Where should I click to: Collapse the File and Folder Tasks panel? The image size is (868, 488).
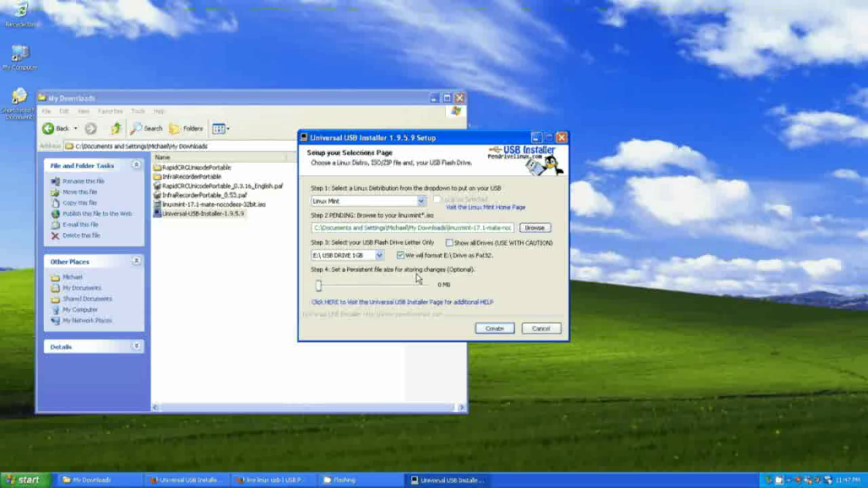pyautogui.click(x=136, y=165)
